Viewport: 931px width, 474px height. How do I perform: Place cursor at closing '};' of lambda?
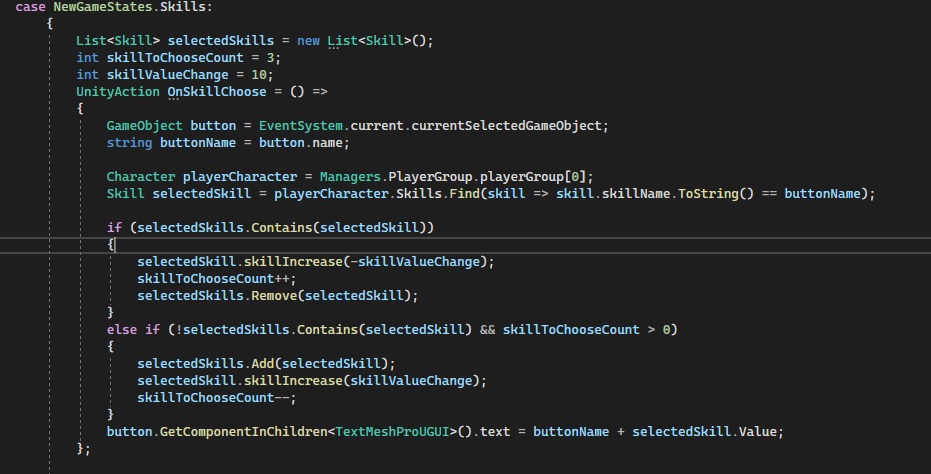click(x=84, y=449)
